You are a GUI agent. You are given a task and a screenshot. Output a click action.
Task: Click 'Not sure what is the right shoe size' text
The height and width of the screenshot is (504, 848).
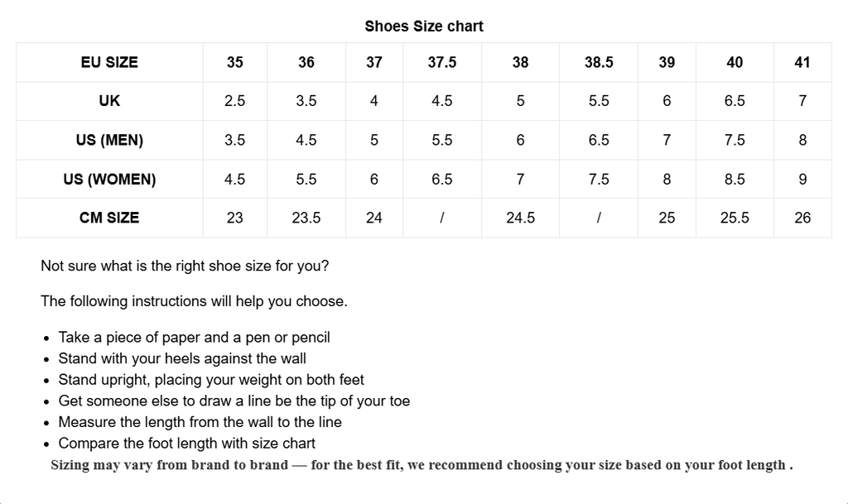coord(185,266)
